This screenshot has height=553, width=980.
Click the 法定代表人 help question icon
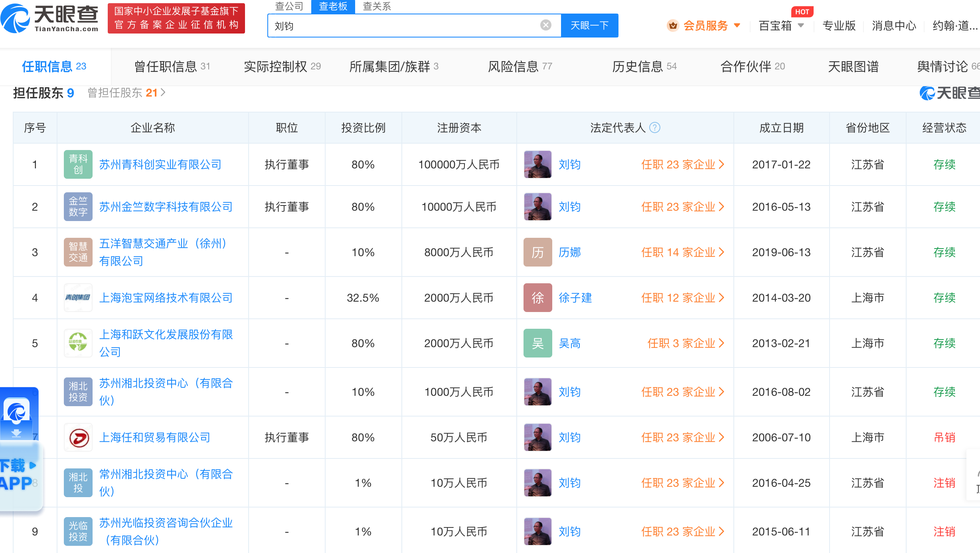[x=655, y=128]
